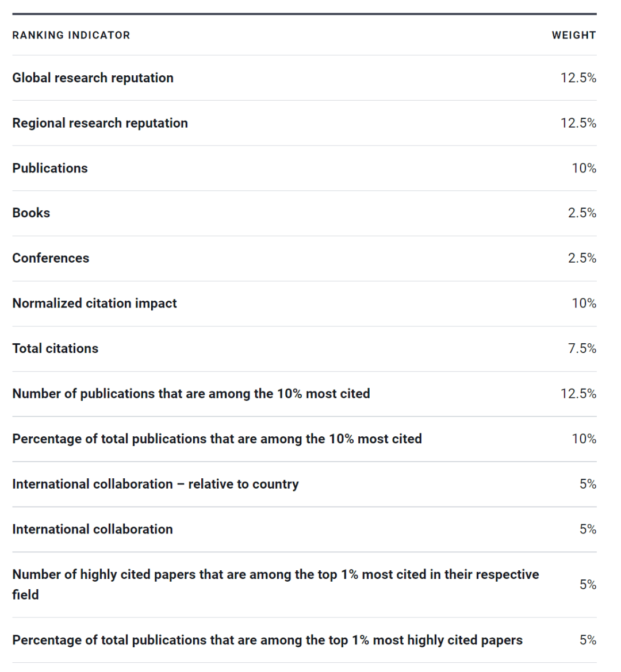Select the Publications indicator label

pyautogui.click(x=50, y=168)
